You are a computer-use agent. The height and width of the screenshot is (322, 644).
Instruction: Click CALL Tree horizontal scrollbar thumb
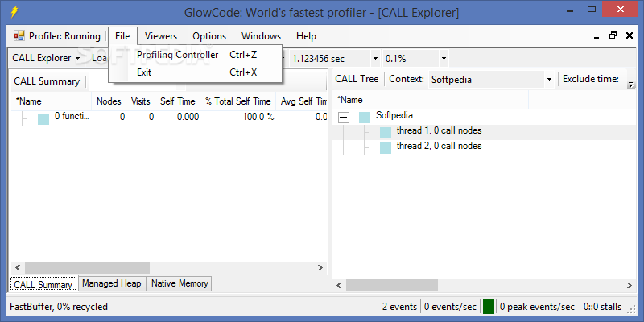point(392,285)
